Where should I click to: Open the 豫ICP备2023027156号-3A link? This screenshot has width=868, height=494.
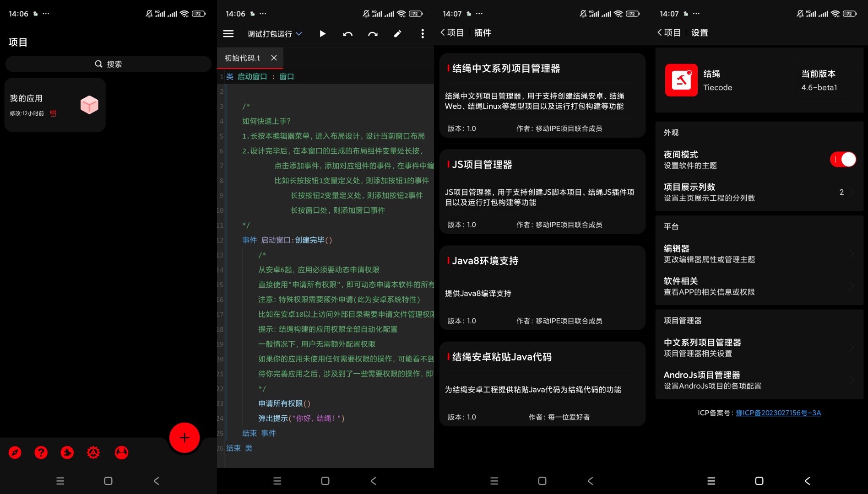click(x=778, y=413)
